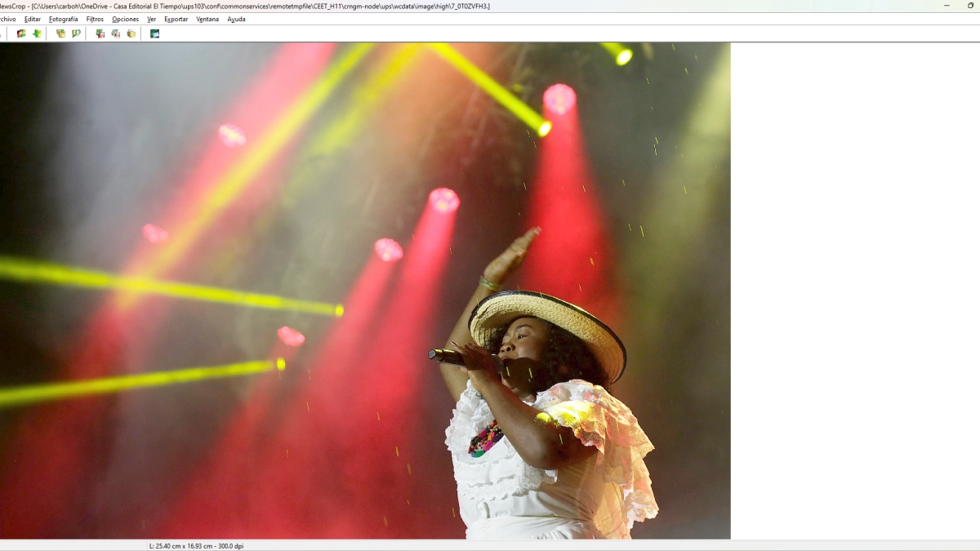Click the yellow folder stack toolbar icon
980x551 pixels.
(x=131, y=33)
